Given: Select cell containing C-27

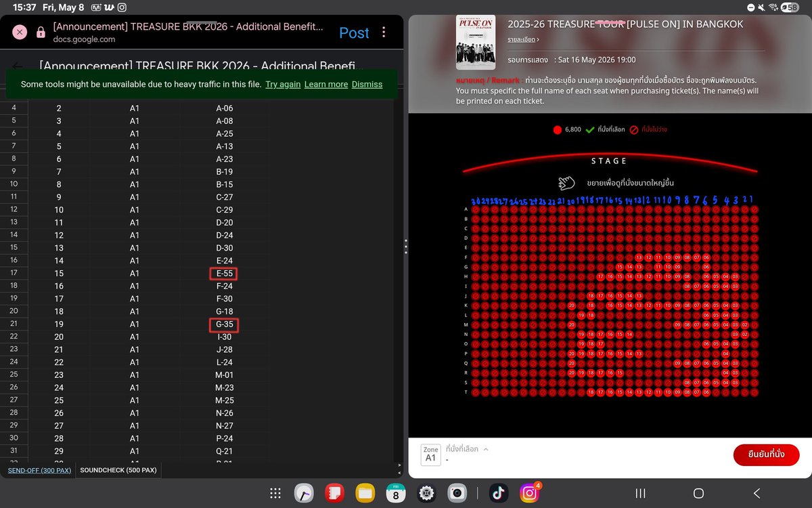Looking at the screenshot, I should pos(225,197).
